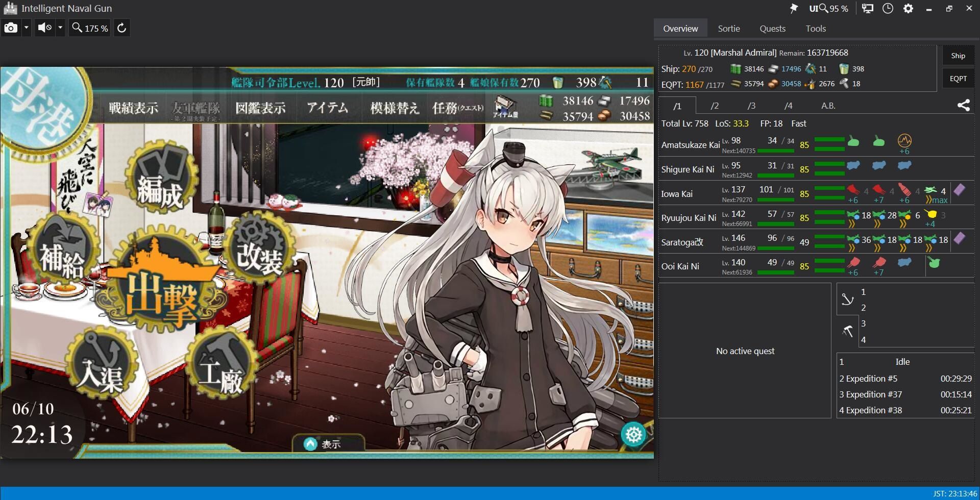980x500 pixels.
Task: Click Ryuujou's yellow aircraft equipment icon
Action: [930, 215]
